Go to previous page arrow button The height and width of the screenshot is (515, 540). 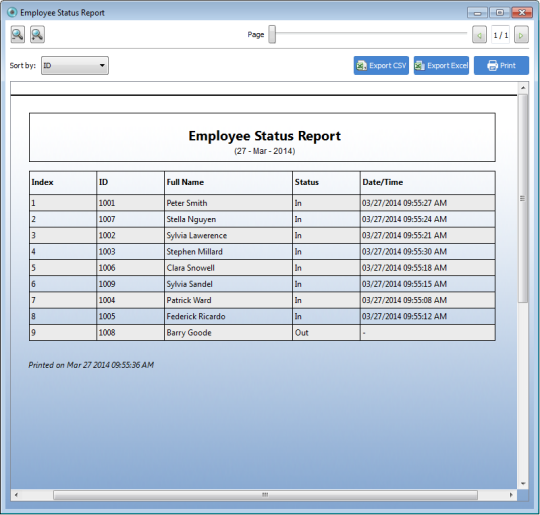pyautogui.click(x=479, y=35)
